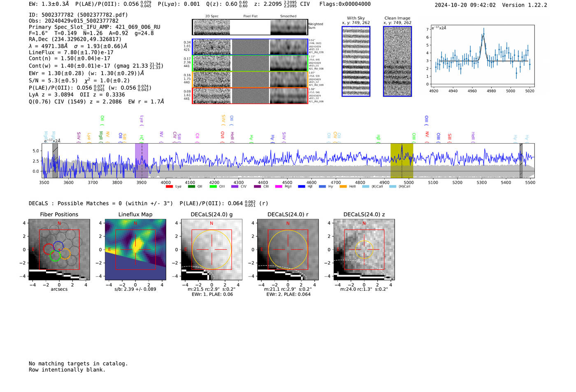Open the DECaLS(24.0) z image
Viewport: 576px width, 392px height.
(364, 250)
